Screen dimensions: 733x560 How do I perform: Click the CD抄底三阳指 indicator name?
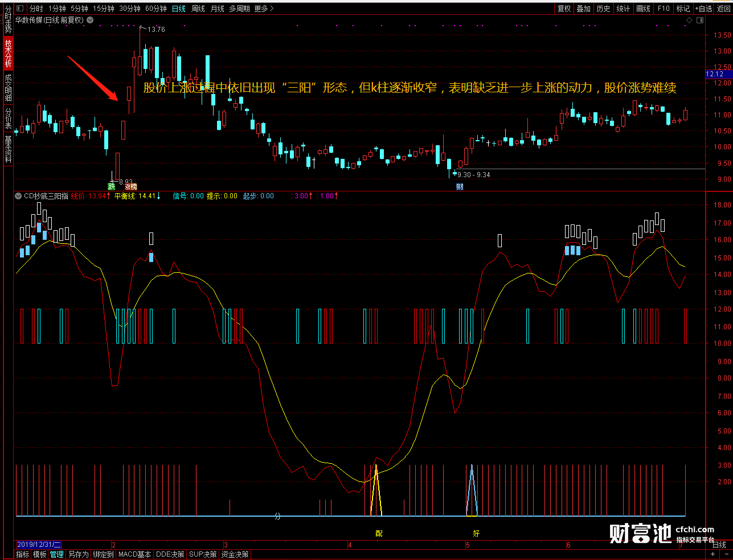click(46, 196)
